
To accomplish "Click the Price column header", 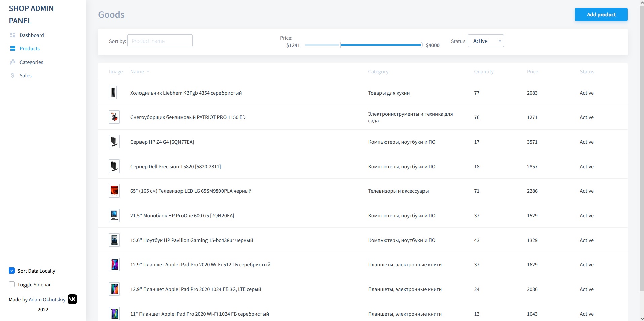I will point(532,72).
